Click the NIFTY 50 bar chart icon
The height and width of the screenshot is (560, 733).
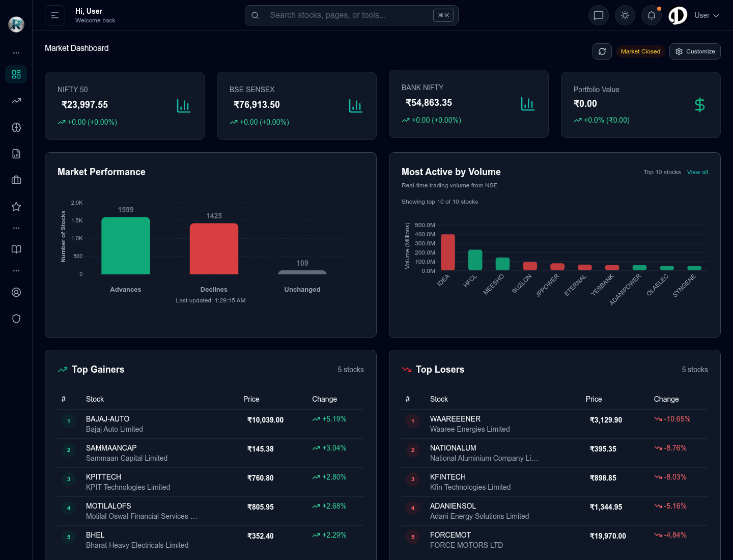tap(183, 106)
